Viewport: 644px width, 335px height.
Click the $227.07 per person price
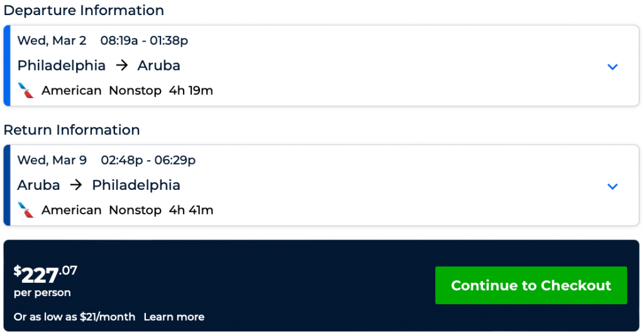click(46, 275)
